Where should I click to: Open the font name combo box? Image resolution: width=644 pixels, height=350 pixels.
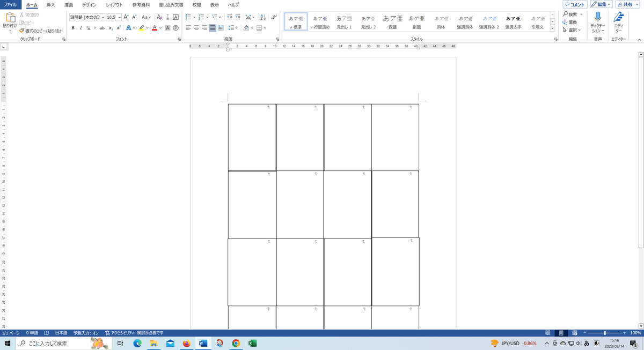(87, 17)
